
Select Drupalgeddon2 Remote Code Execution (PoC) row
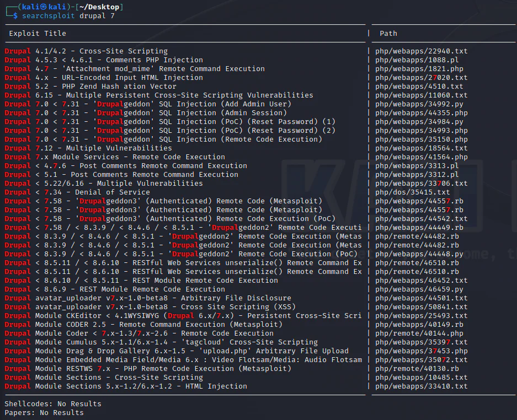click(181, 254)
